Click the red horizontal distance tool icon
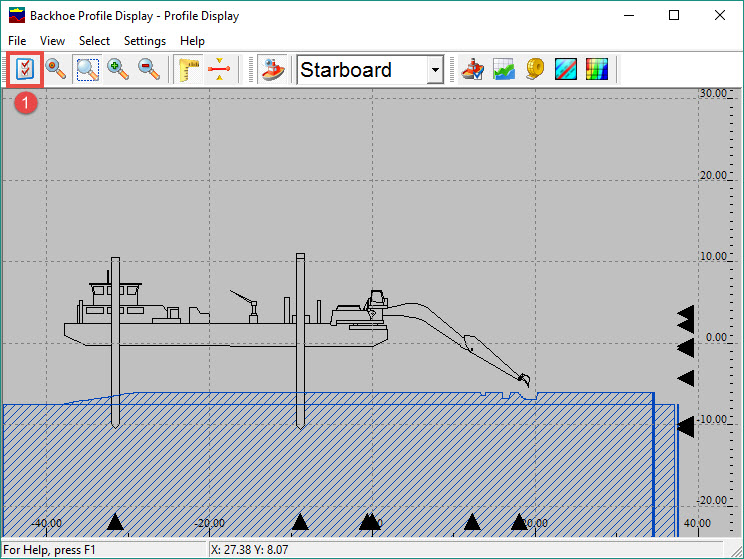 tap(218, 70)
